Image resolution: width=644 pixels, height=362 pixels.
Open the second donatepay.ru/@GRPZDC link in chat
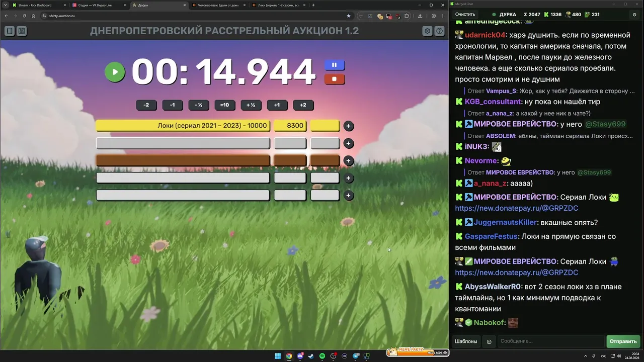click(517, 273)
